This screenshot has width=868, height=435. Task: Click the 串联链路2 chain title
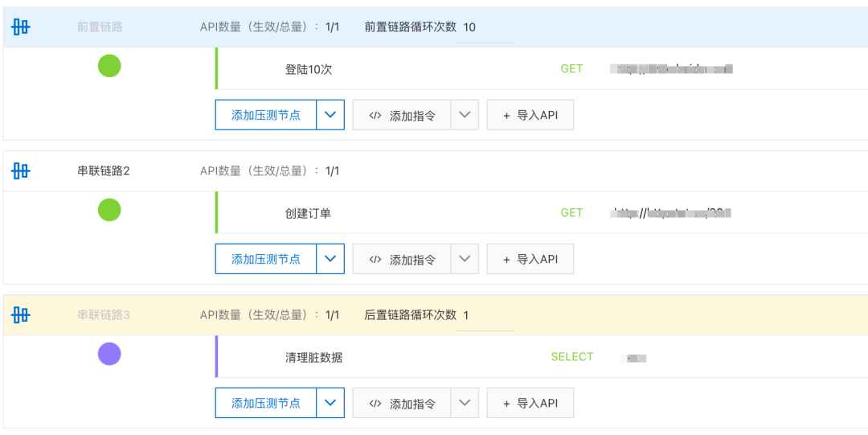click(104, 170)
